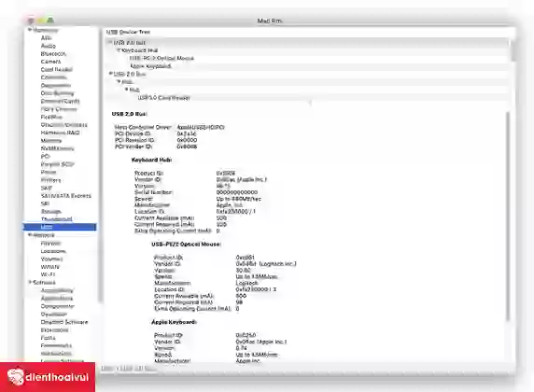Collapse the USB 2.0 Bus tree node
The width and height of the screenshot is (534, 392).
tap(110, 74)
